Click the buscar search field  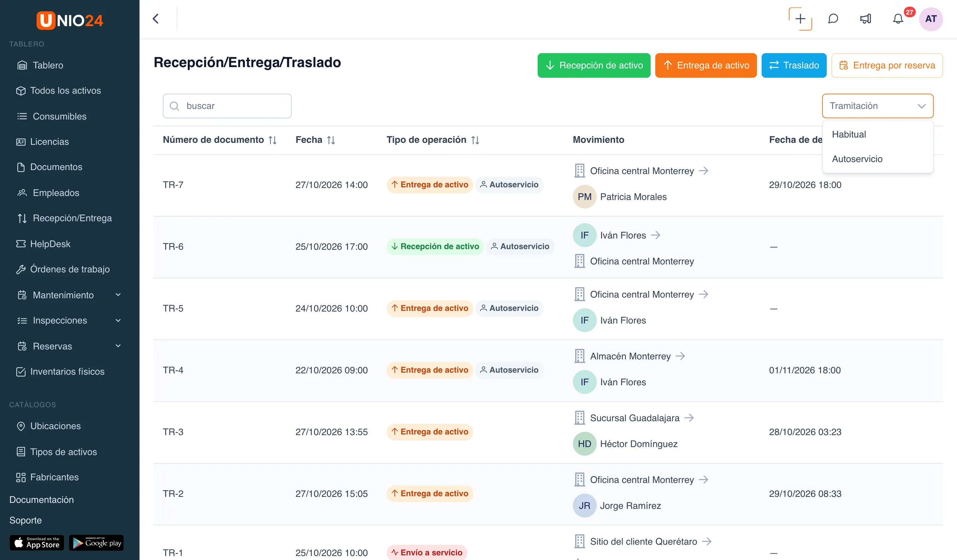(x=227, y=106)
